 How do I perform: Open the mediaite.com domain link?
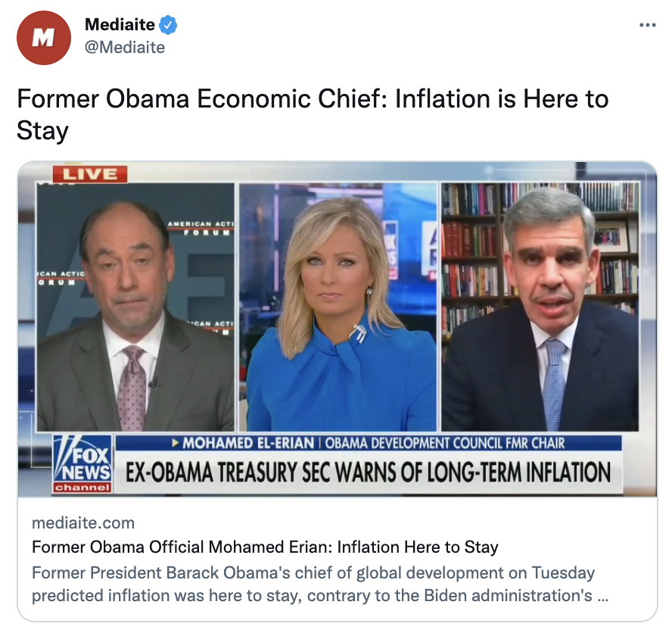tap(83, 522)
